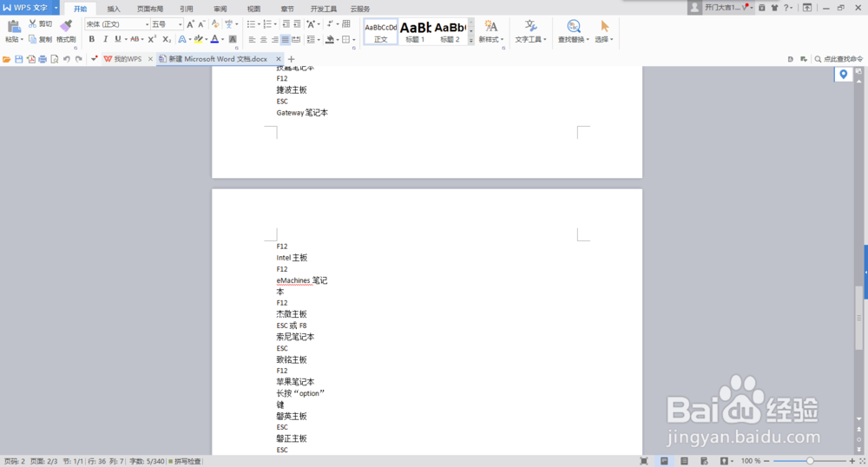The width and height of the screenshot is (868, 467).
Task: Click the open folder icon in quick toolbar
Action: point(7,59)
